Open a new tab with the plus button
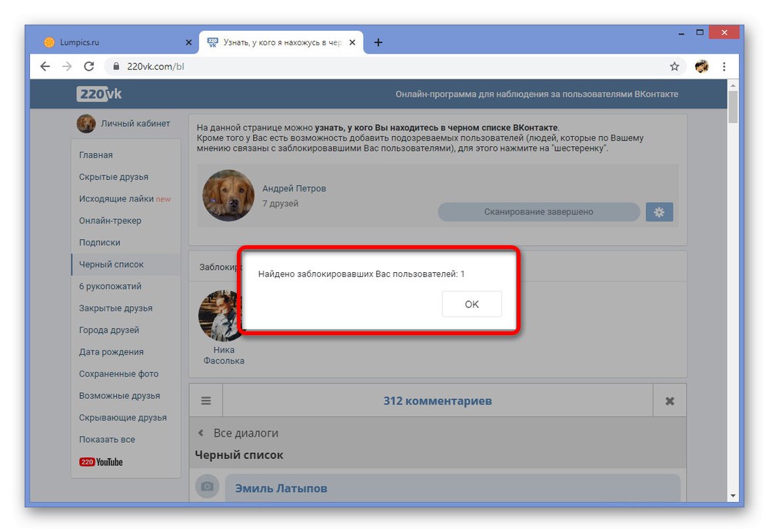This screenshot has height=532, width=769. 378,42
